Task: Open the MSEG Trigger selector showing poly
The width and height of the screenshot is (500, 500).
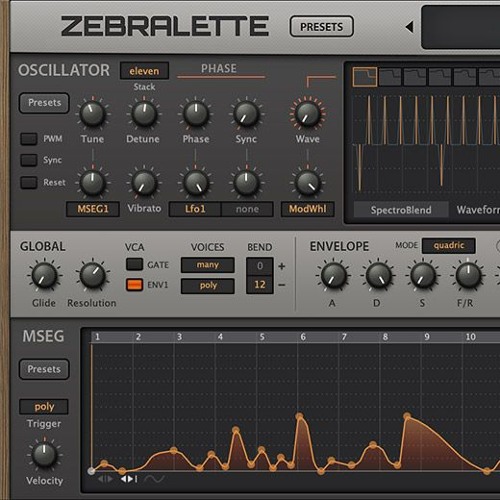Action: coord(44,407)
